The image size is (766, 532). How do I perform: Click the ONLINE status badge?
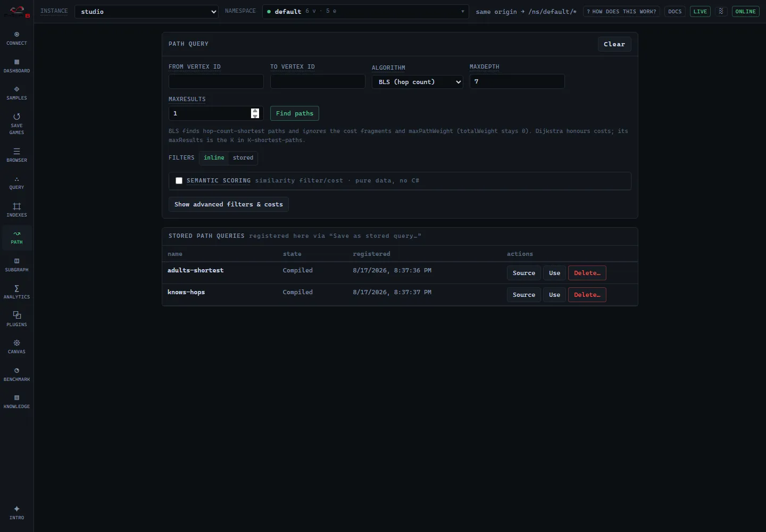(746, 11)
